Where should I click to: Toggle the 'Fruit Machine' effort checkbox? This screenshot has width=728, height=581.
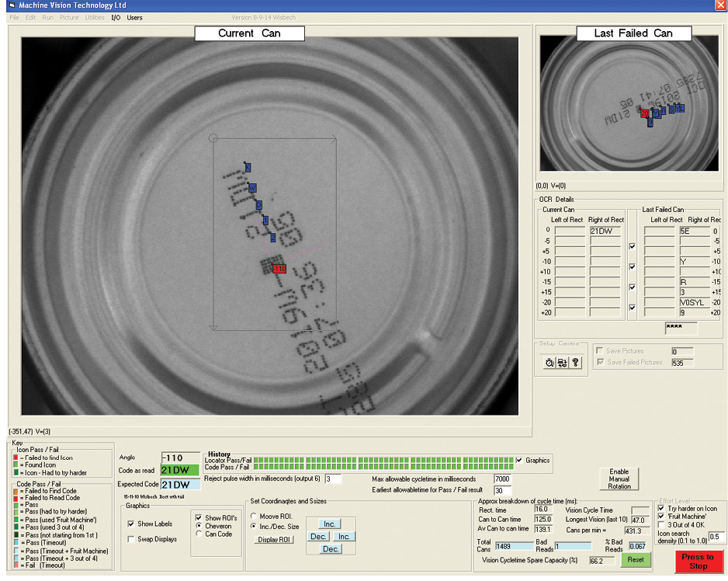661,517
